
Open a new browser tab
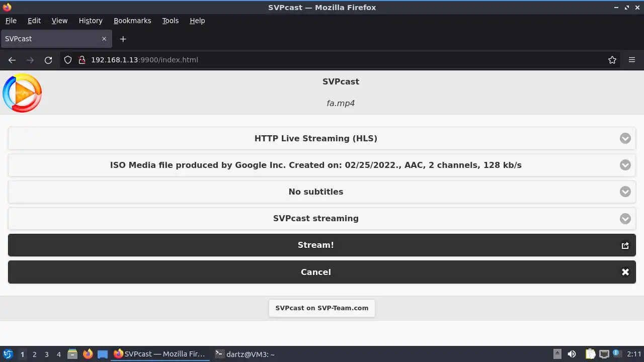click(123, 39)
